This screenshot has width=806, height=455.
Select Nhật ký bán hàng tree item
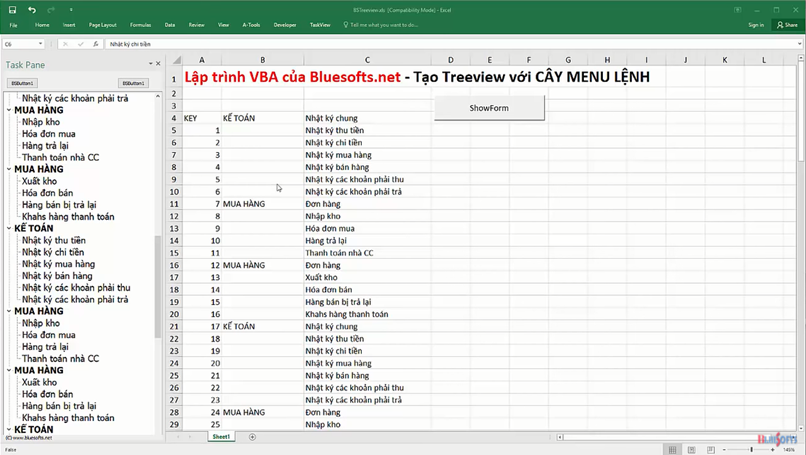pyautogui.click(x=57, y=276)
